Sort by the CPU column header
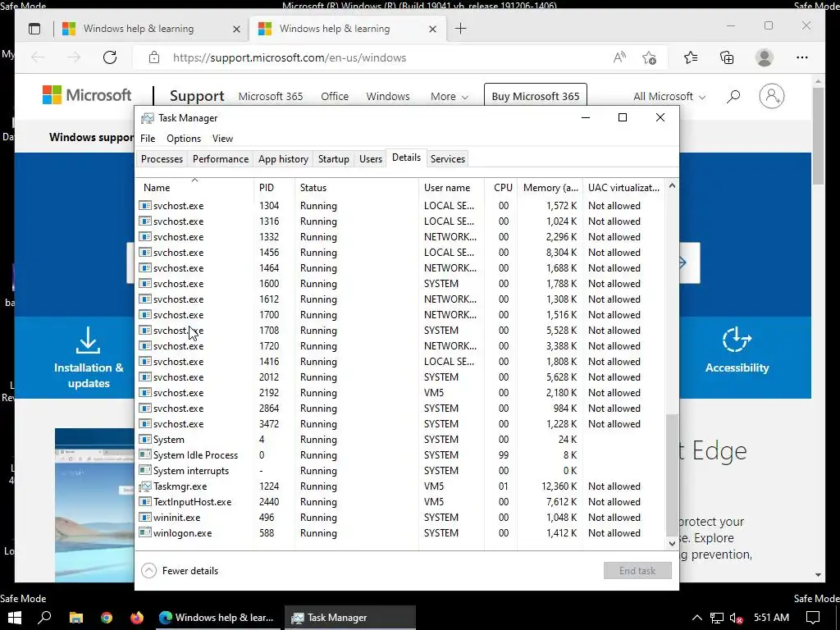Image resolution: width=840 pixels, height=630 pixels. 501,188
